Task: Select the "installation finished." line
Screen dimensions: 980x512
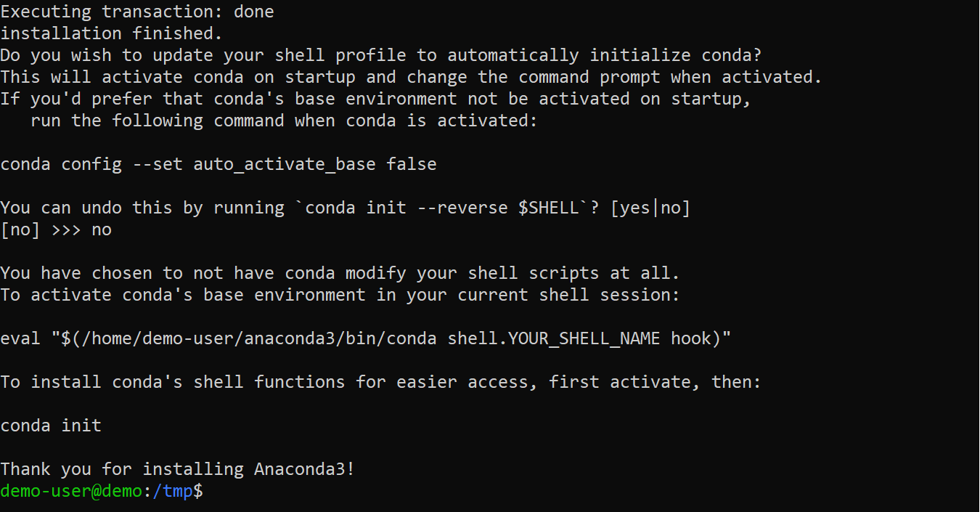Action: (111, 33)
